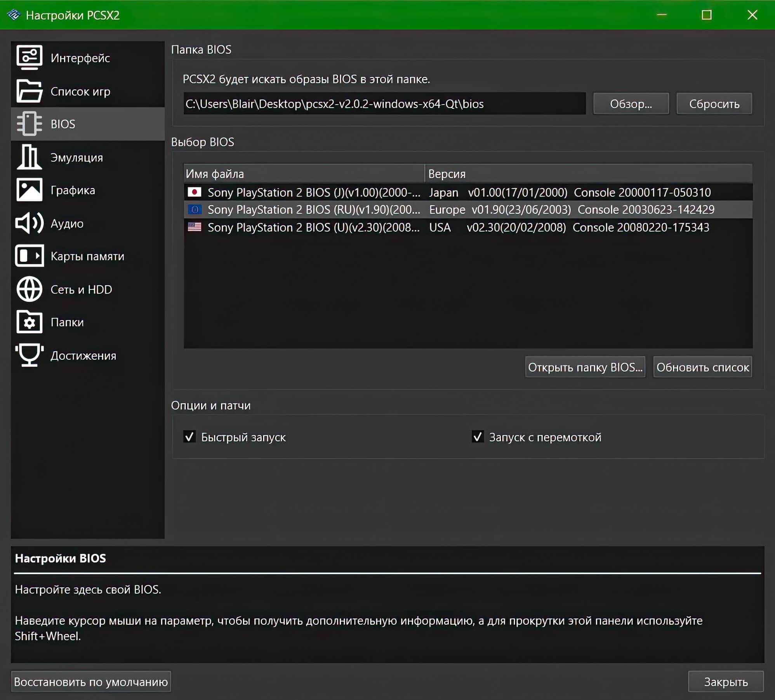Close the settings window with X
Image resolution: width=775 pixels, height=700 pixels.
click(x=752, y=15)
